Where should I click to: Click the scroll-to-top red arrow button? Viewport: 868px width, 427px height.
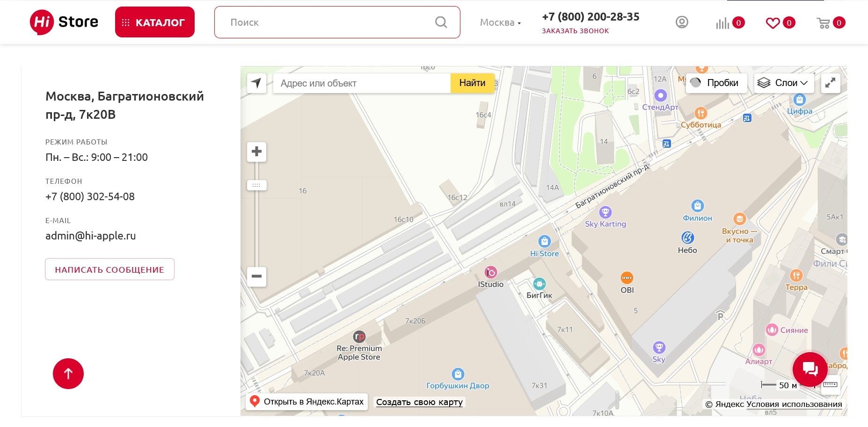68,374
